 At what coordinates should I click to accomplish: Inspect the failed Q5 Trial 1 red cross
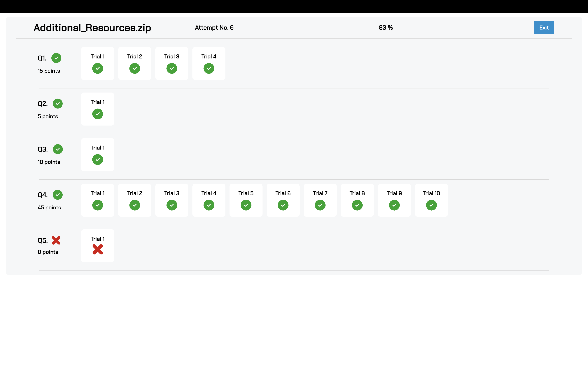97,250
